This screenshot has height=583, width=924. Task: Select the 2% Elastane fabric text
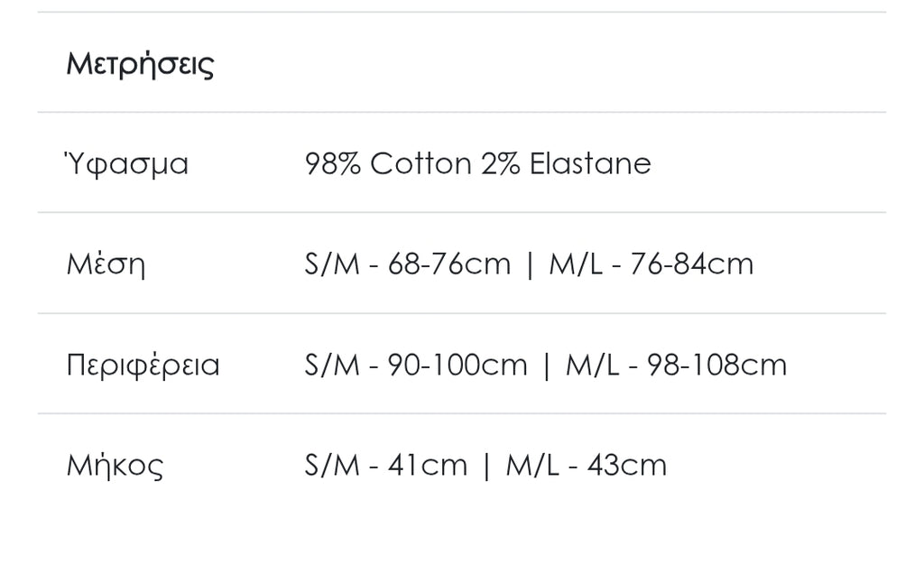pyautogui.click(x=566, y=164)
